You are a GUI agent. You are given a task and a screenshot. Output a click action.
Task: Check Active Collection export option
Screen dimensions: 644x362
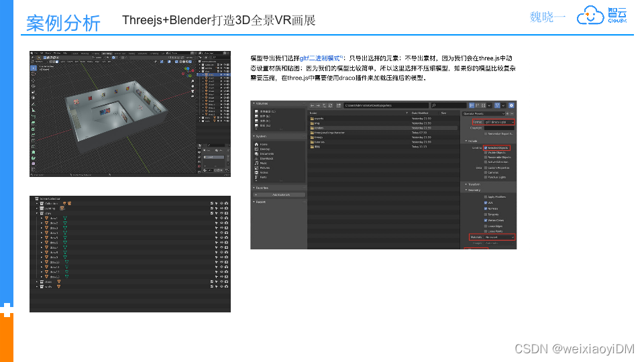[x=486, y=162]
